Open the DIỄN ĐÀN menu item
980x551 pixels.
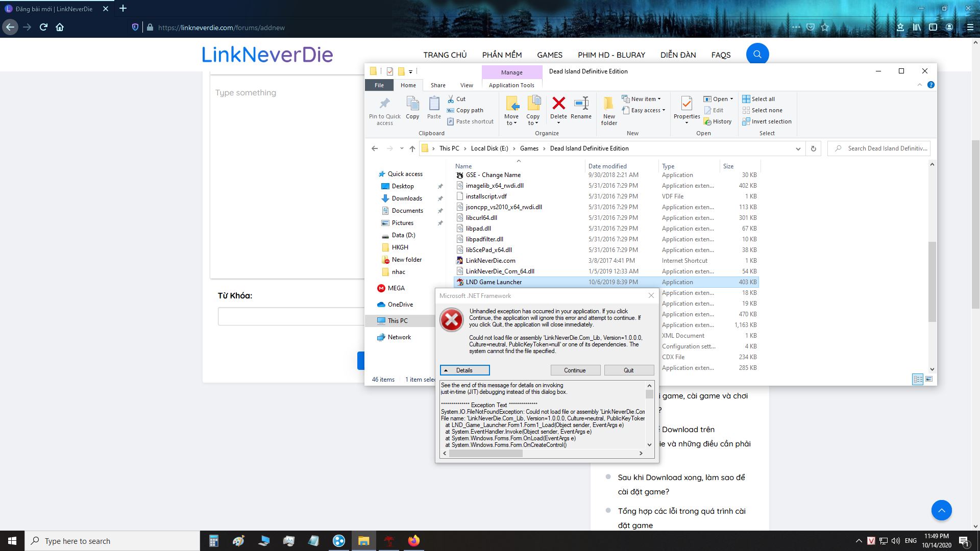(678, 55)
